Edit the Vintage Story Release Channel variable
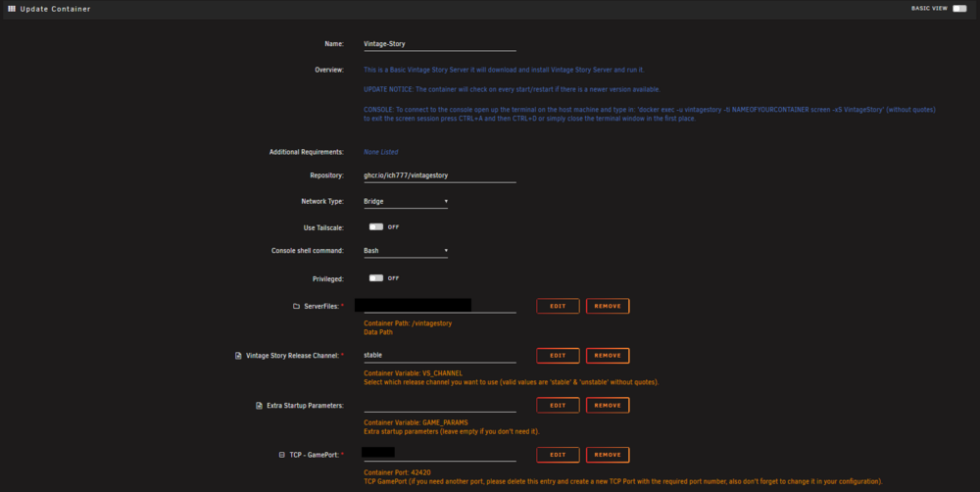This screenshot has width=980, height=492. (x=558, y=356)
